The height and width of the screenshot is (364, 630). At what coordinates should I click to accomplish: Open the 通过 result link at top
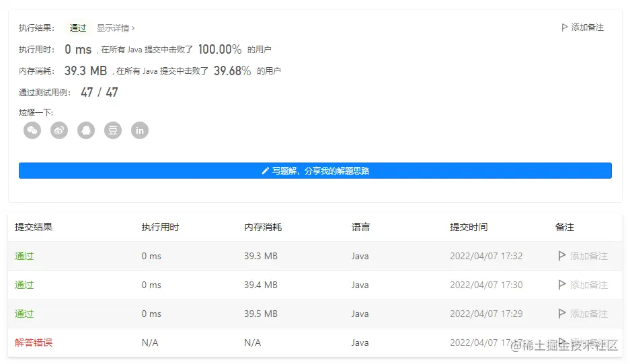coord(78,28)
